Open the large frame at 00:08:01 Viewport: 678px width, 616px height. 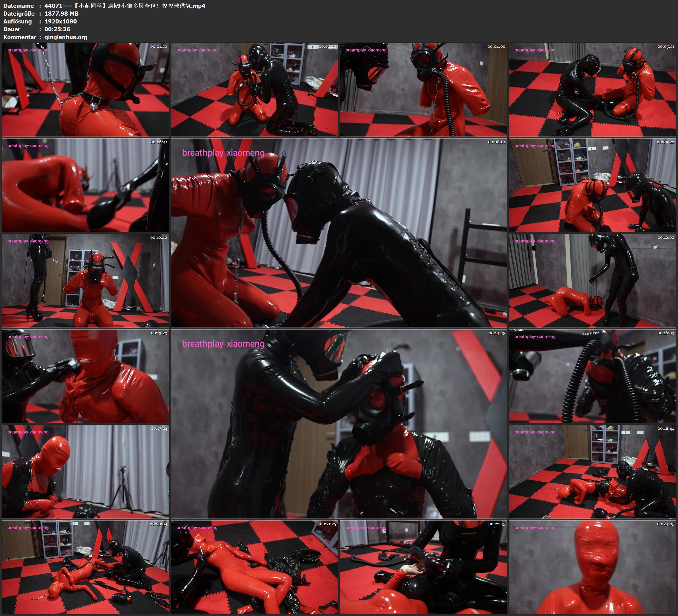339,233
